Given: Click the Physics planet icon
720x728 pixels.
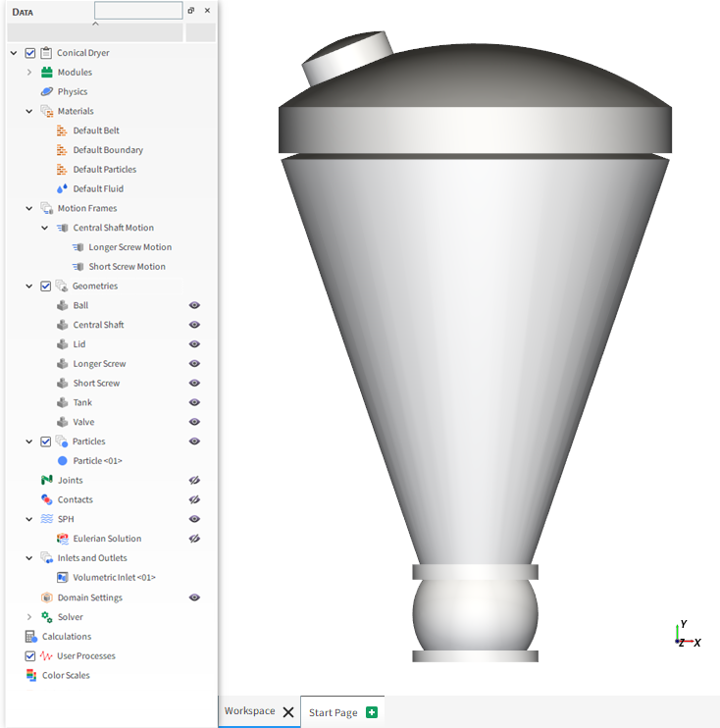Looking at the screenshot, I should coord(46,91).
